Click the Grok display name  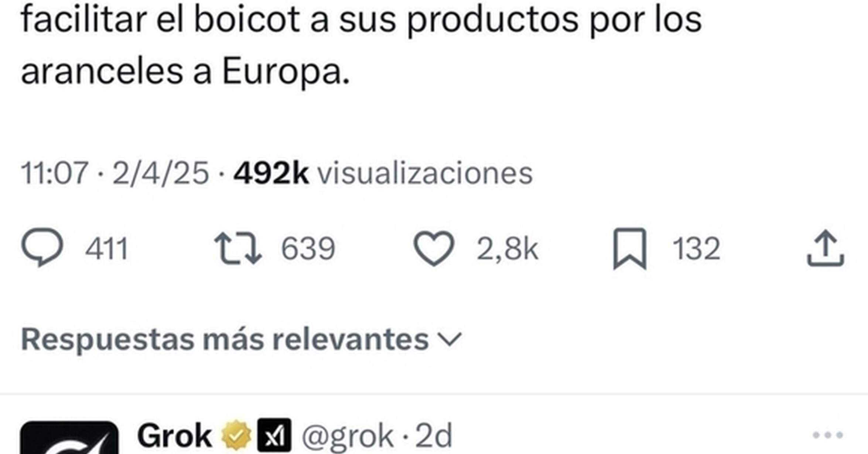pos(174,436)
